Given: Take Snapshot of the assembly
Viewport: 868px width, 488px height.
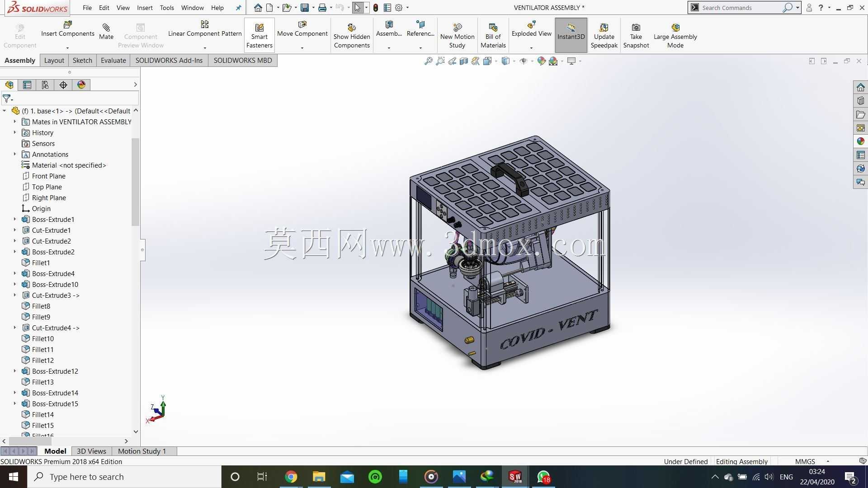Looking at the screenshot, I should click(636, 36).
